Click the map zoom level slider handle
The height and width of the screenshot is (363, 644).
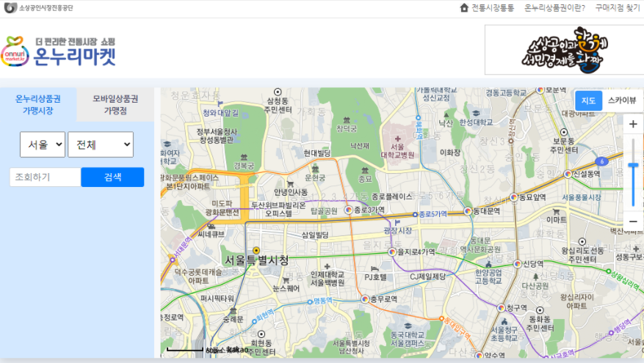(633, 165)
